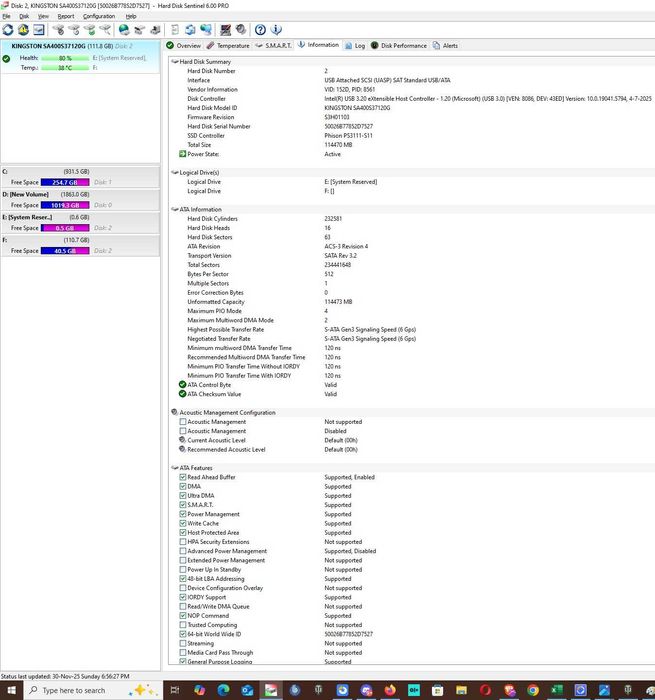Select the E: [System Reser..] drive header

(80, 217)
